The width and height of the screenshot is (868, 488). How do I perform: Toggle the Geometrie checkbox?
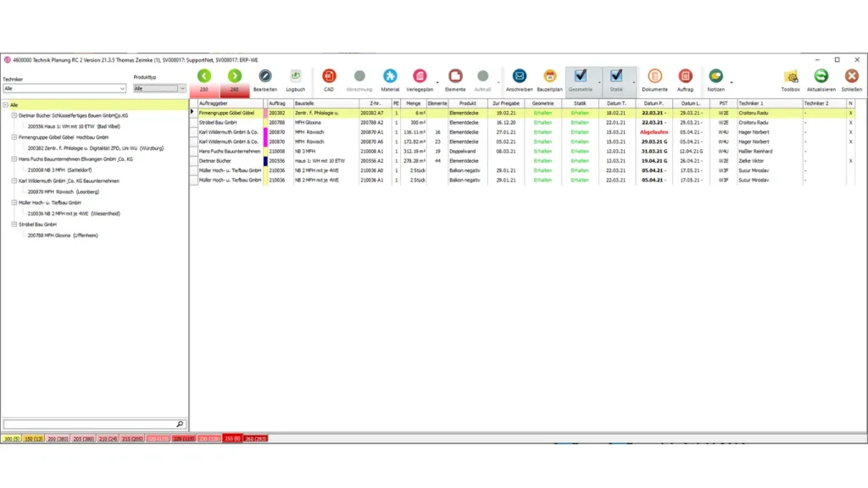click(581, 76)
